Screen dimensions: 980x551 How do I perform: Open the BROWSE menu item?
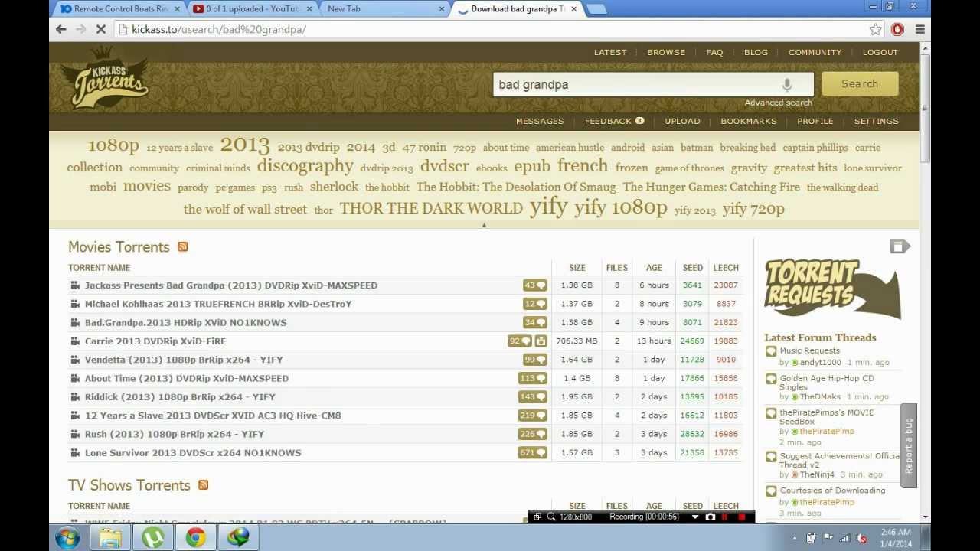pos(666,52)
